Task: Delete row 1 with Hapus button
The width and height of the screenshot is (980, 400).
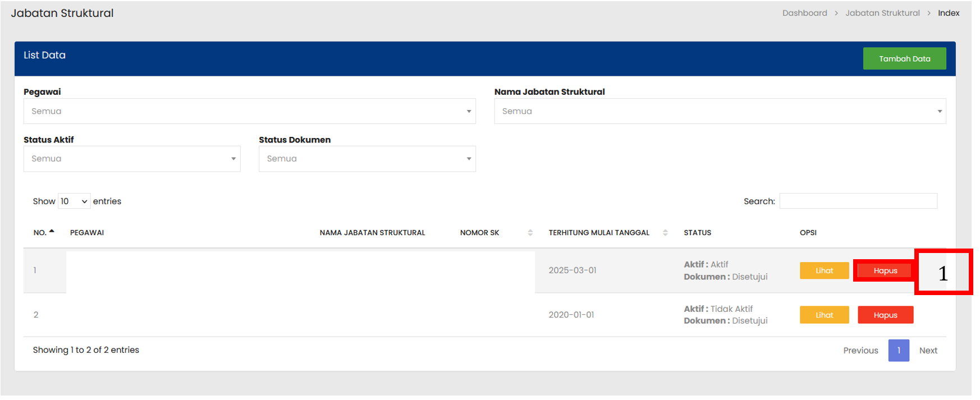Action: click(x=885, y=271)
